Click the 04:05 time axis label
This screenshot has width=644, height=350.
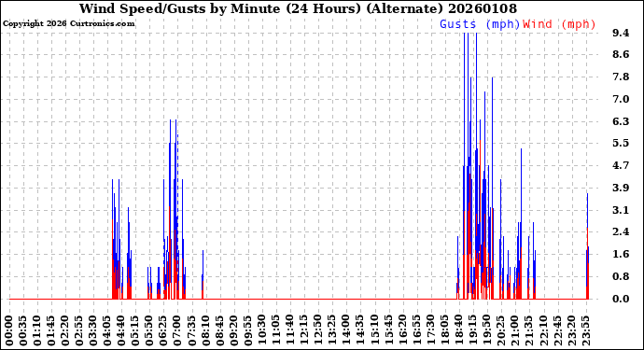[107, 331]
